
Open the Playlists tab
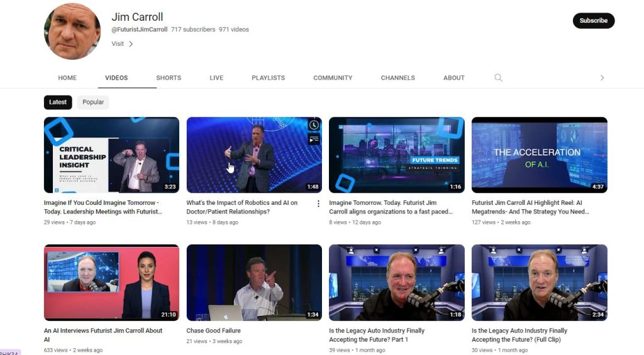pos(268,78)
